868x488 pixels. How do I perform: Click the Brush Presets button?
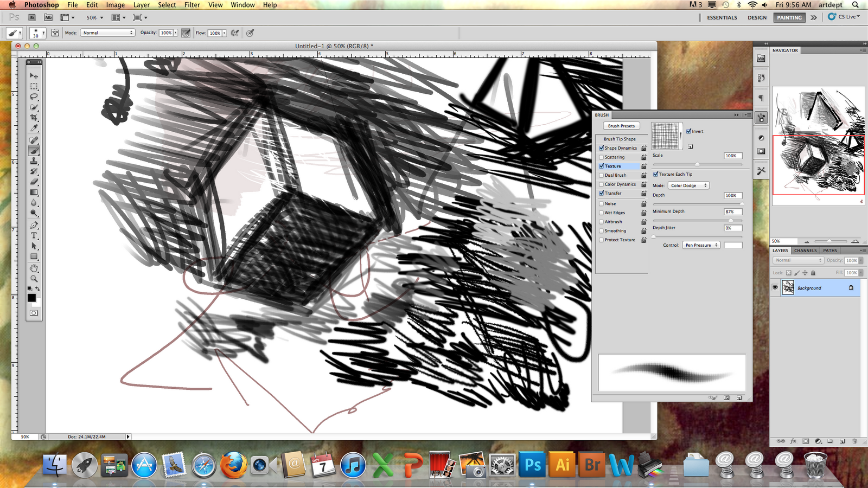(621, 125)
